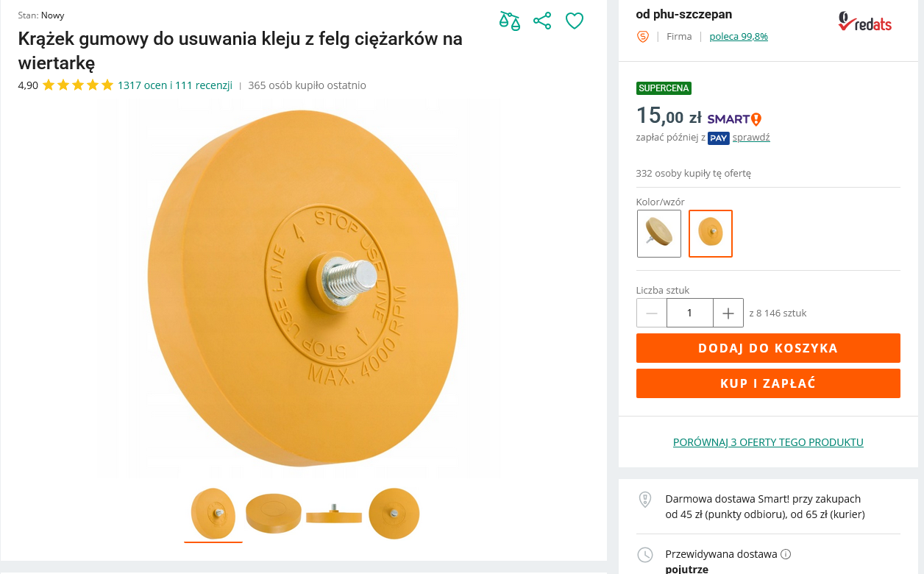Click the Liczba sztuk quantity input field

coord(689,313)
